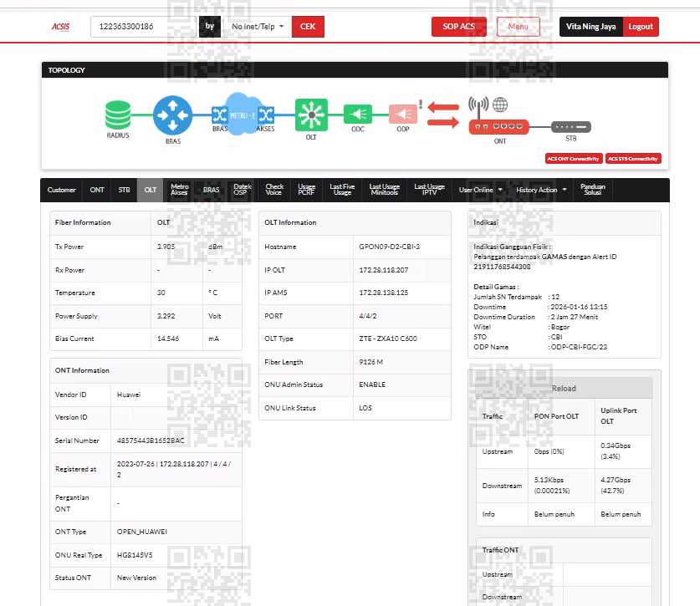Open the BRAS tab
Image resolution: width=700 pixels, height=606 pixels.
coord(211,190)
